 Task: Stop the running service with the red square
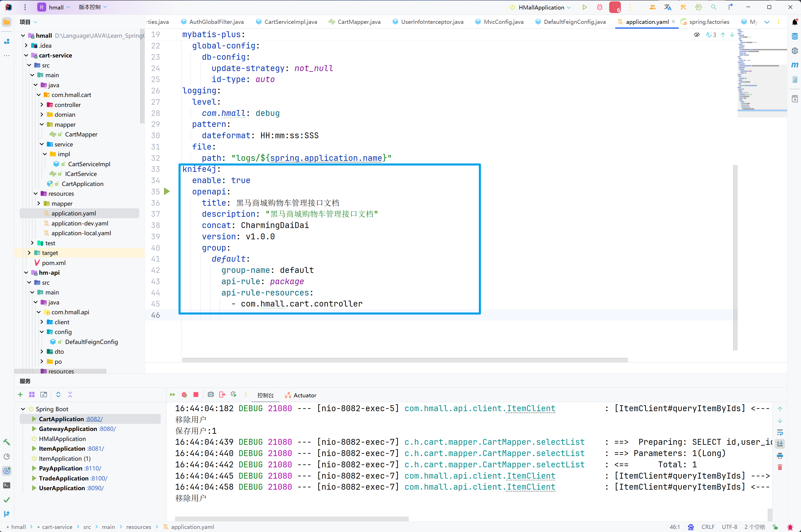pyautogui.click(x=196, y=395)
